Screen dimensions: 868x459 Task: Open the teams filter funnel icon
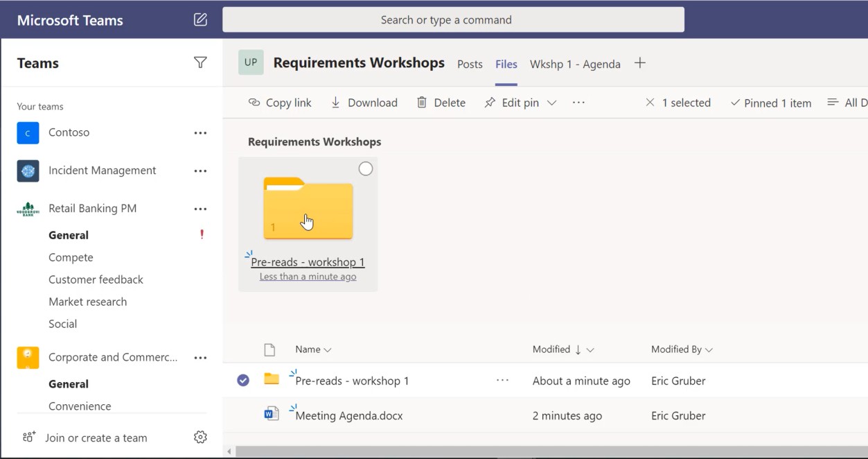coord(200,63)
